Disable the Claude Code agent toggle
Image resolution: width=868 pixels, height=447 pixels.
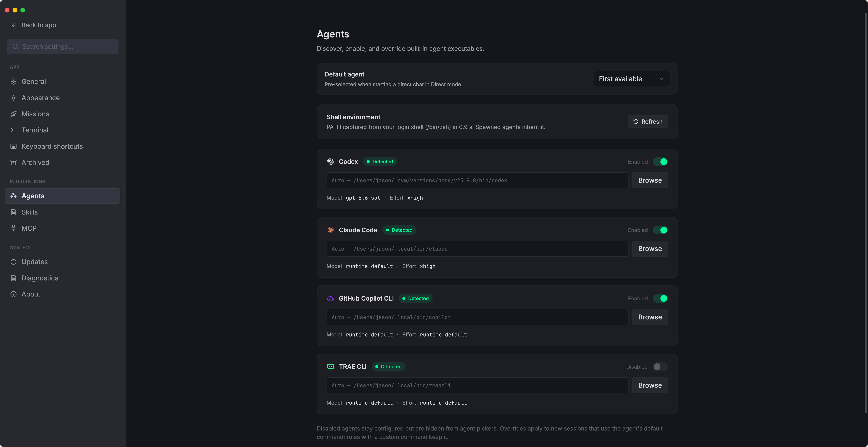tap(660, 230)
